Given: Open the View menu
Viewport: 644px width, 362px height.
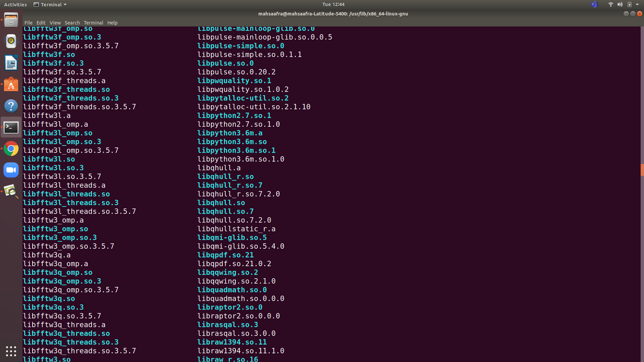Looking at the screenshot, I should (x=55, y=23).
